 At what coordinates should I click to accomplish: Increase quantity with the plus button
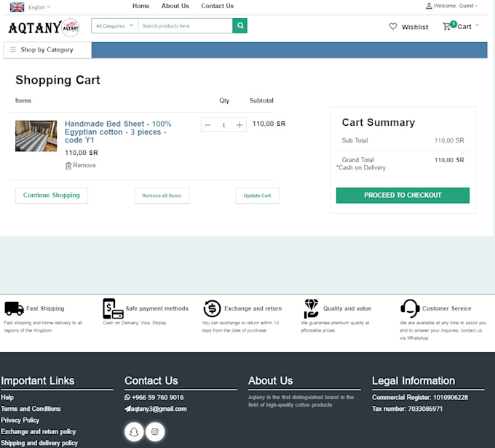(239, 125)
